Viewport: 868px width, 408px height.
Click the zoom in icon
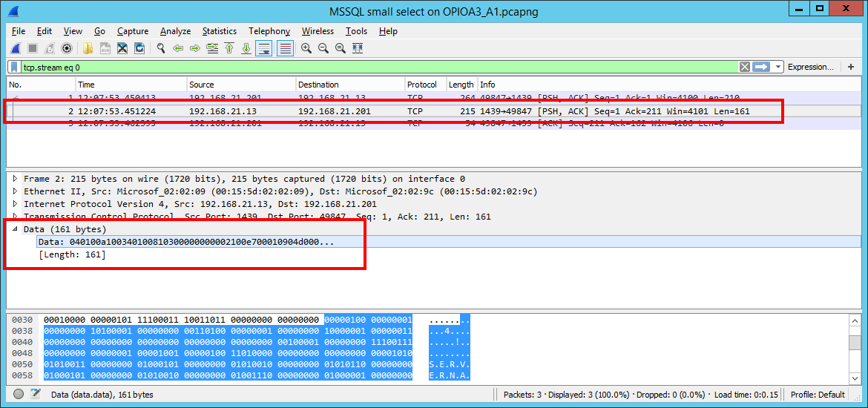(x=306, y=48)
